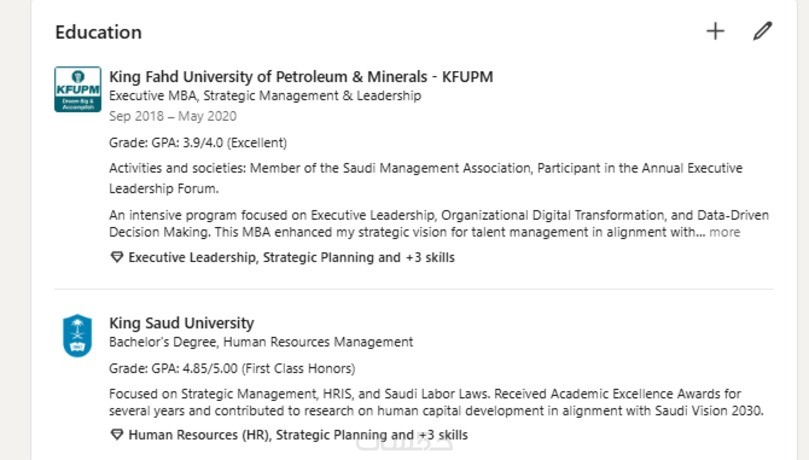Click the GPA 3.9/4.0 (Excellent) grade
Screen dimensions: 809x460
pos(197,142)
